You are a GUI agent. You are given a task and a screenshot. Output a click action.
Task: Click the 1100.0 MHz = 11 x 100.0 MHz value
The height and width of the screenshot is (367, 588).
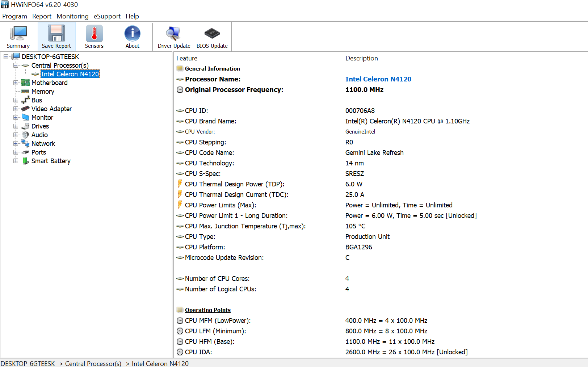tap(390, 342)
